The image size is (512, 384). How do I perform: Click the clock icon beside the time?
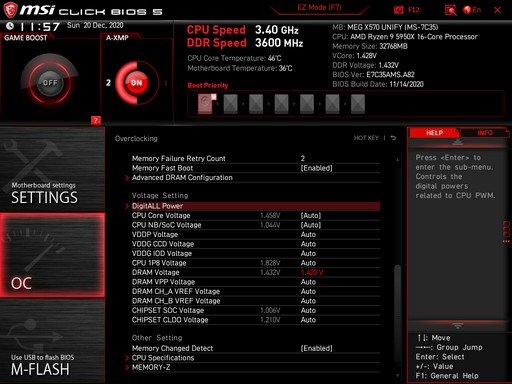tap(10, 26)
